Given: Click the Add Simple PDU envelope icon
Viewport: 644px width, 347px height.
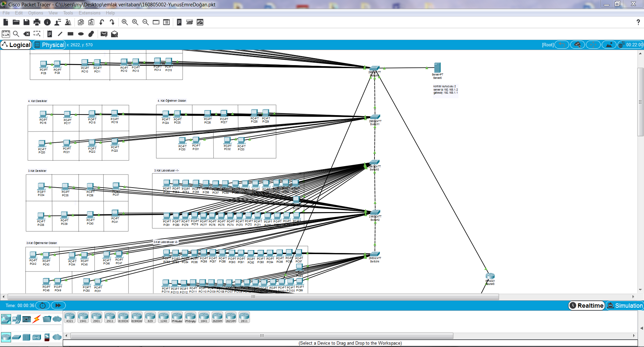Looking at the screenshot, I should (104, 34).
